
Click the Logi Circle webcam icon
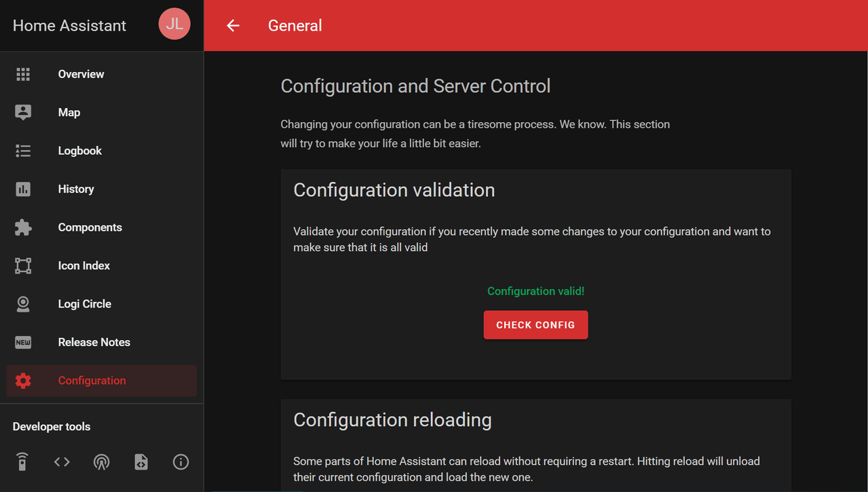(23, 304)
